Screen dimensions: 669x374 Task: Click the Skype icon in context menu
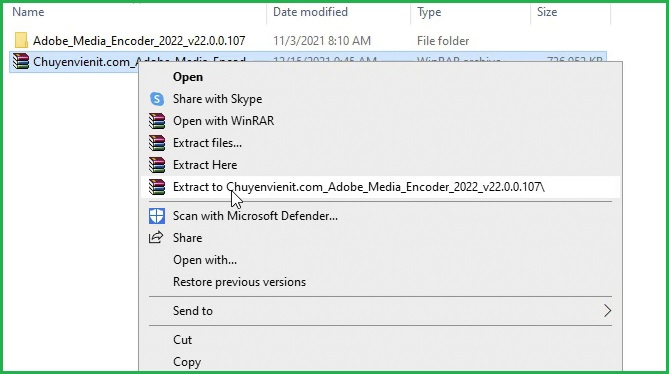157,99
